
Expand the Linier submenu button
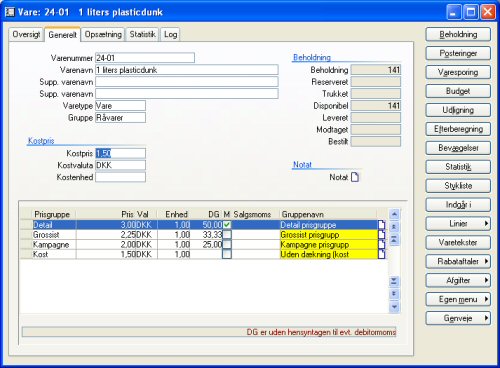tap(458, 223)
